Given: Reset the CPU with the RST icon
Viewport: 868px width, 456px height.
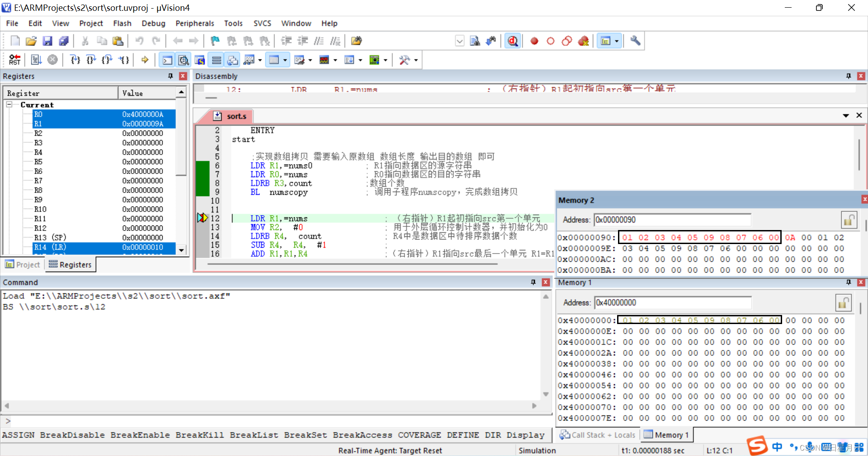Looking at the screenshot, I should [15, 60].
